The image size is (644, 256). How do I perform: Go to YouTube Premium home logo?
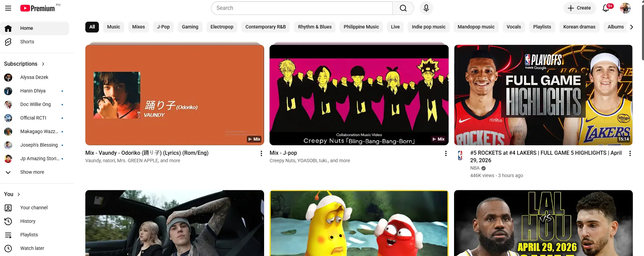tap(37, 8)
